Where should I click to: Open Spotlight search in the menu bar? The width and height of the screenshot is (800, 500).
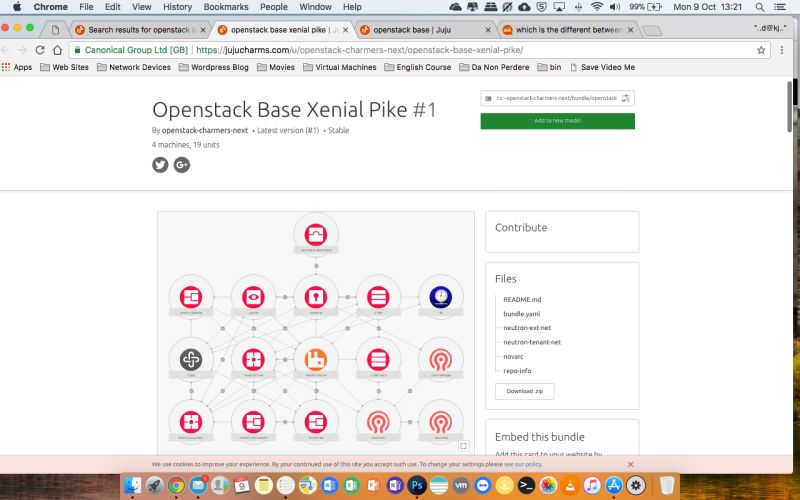(760, 7)
